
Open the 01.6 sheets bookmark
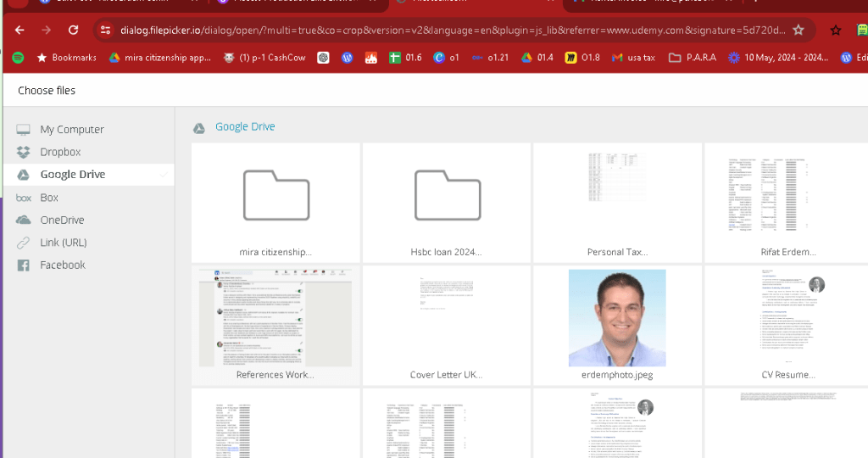point(405,58)
